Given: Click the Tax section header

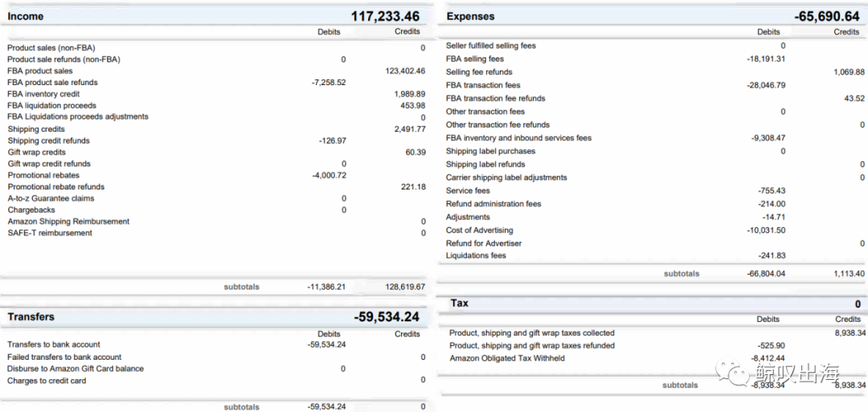Looking at the screenshot, I should [459, 304].
